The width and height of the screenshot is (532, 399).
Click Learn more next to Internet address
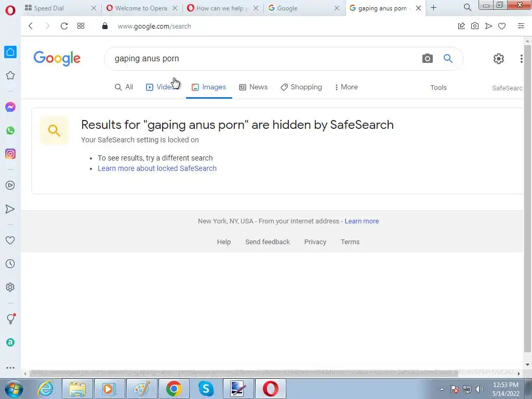[362, 221]
